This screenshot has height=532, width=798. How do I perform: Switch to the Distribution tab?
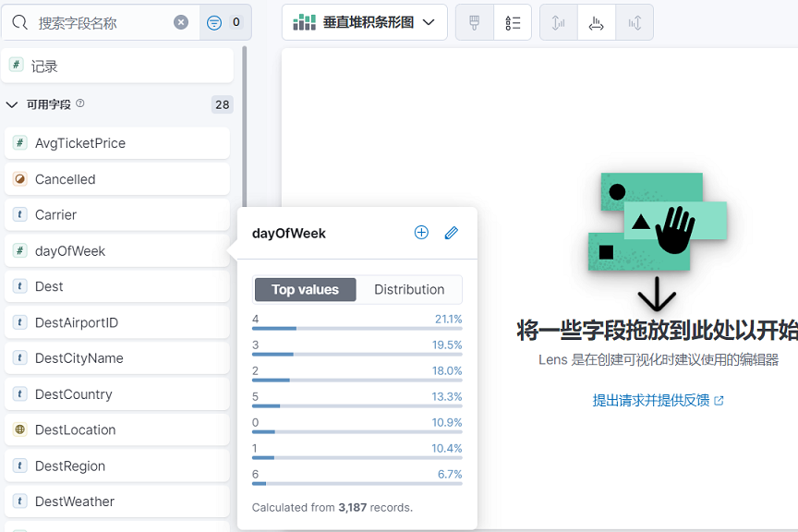click(409, 289)
